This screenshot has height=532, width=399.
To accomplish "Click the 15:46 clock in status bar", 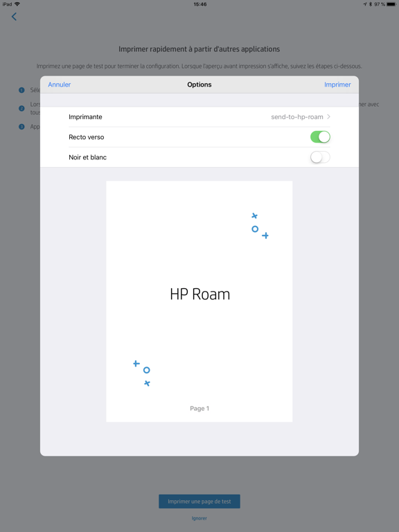I will pos(199,4).
